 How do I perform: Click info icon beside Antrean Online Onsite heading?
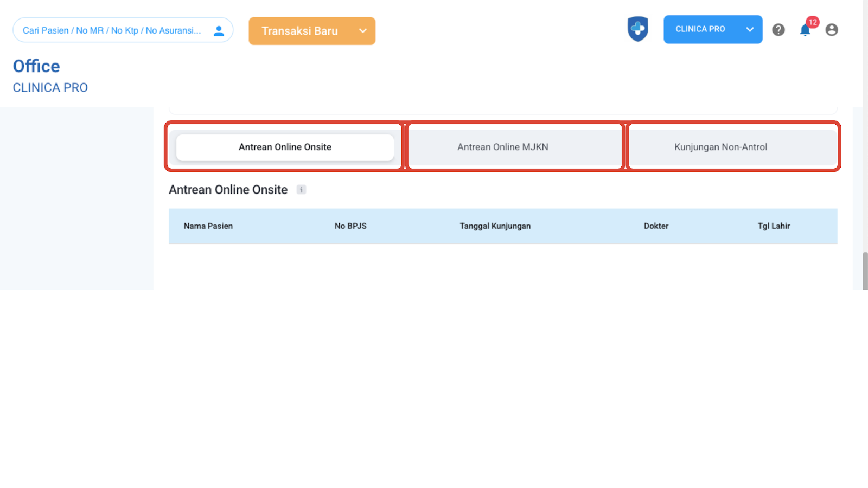[x=301, y=190]
